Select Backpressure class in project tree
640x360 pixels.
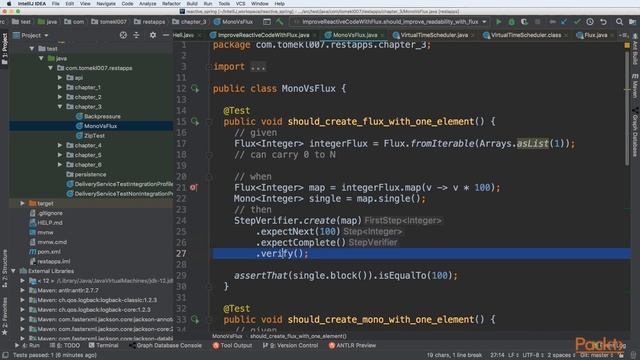point(98,117)
